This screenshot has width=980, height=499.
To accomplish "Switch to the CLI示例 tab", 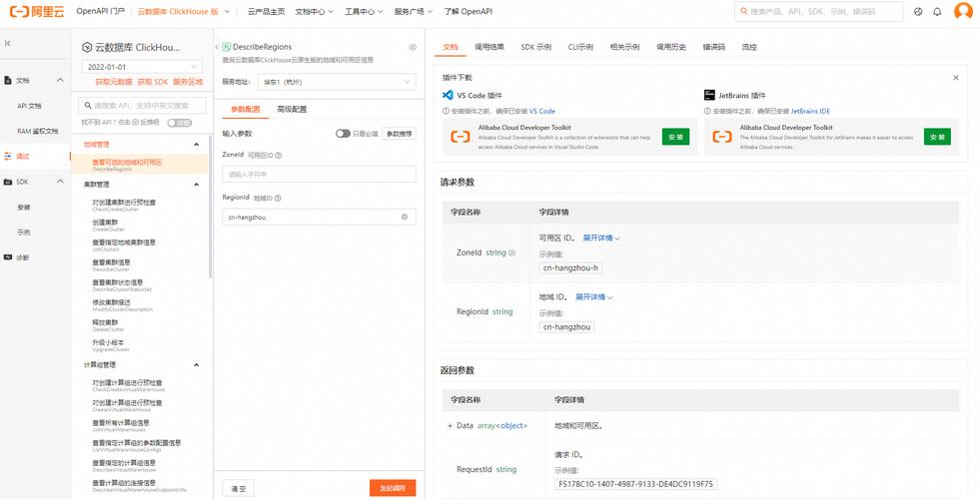I will point(580,47).
